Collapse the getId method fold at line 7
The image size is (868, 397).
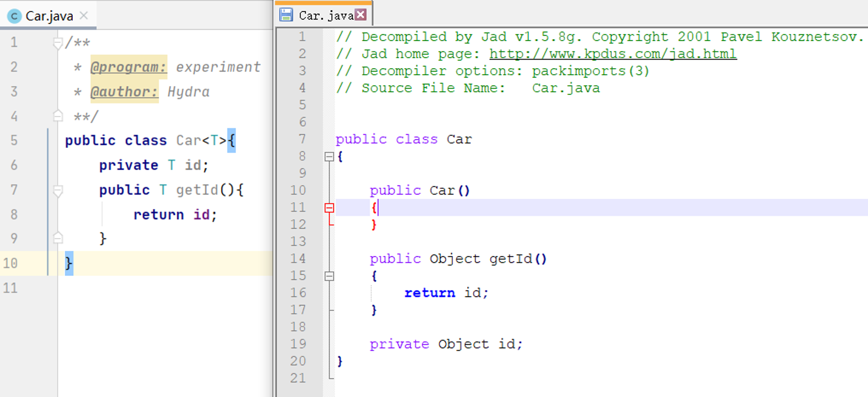pyautogui.click(x=57, y=190)
